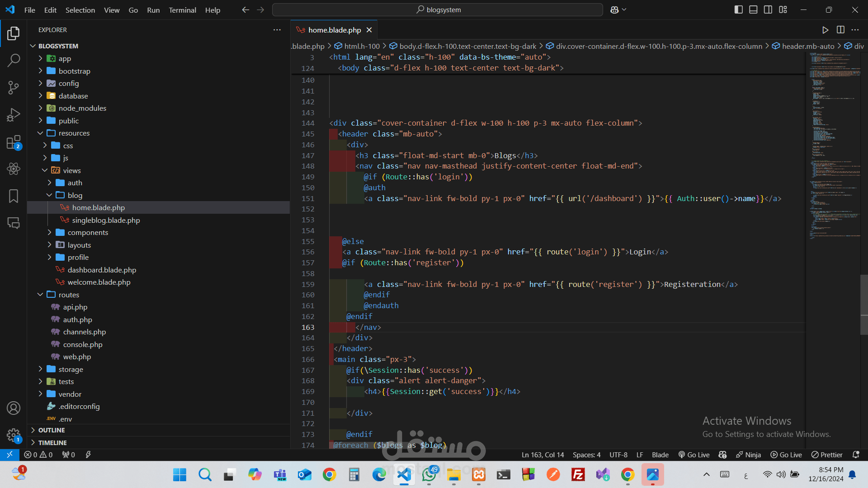Open Customize Layout in title bar

coord(783,10)
